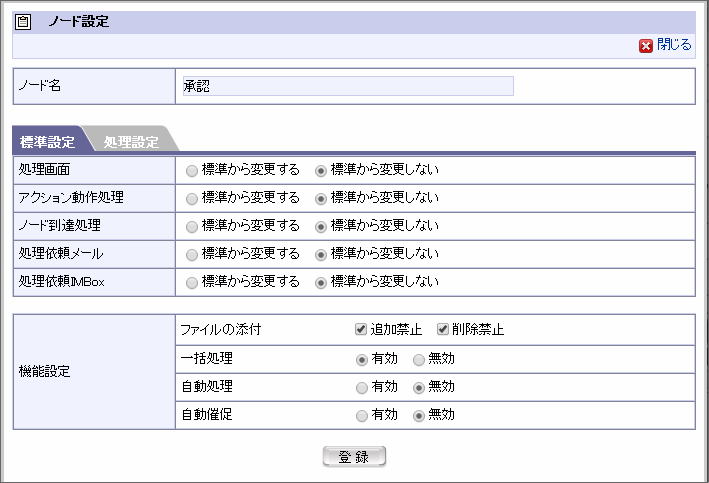709x483 pixels.
Task: Toggle the 削除禁止 checkbox
Action: [x=443, y=329]
